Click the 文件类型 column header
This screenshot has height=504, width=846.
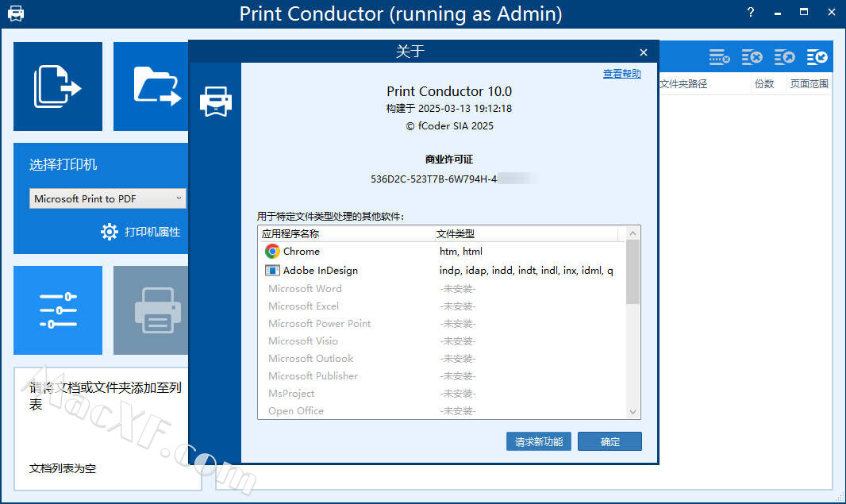[457, 233]
